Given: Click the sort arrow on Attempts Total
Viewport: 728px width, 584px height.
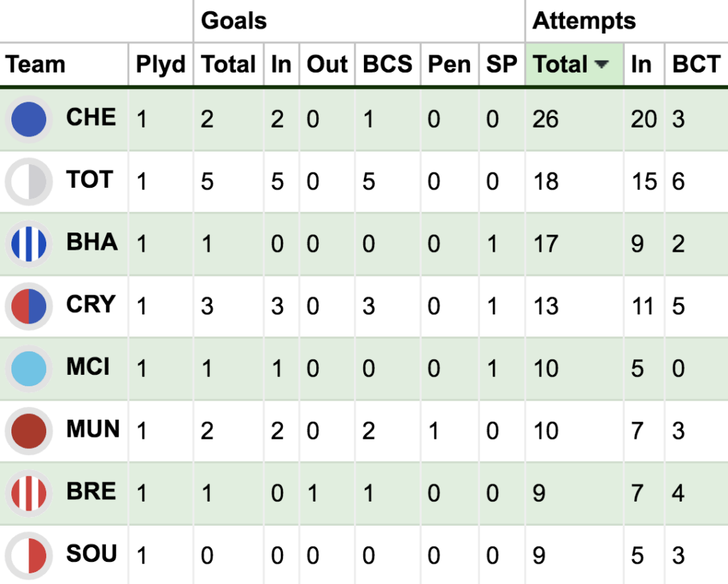Looking at the screenshot, I should [x=601, y=65].
